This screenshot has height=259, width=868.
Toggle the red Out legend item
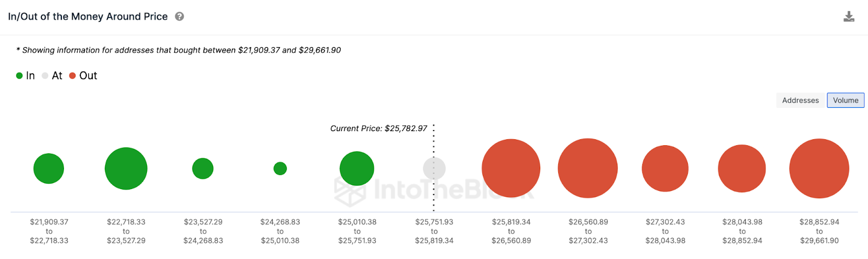83,76
